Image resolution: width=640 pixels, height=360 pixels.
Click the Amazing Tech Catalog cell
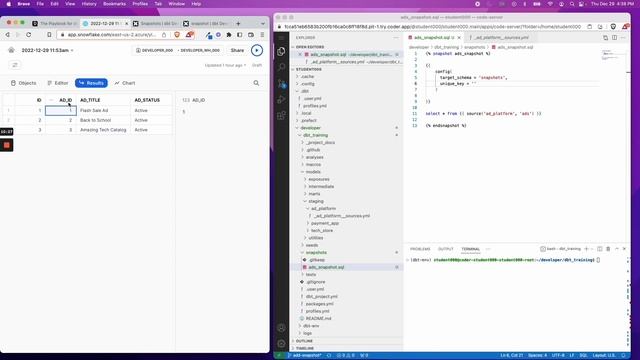[104, 130]
